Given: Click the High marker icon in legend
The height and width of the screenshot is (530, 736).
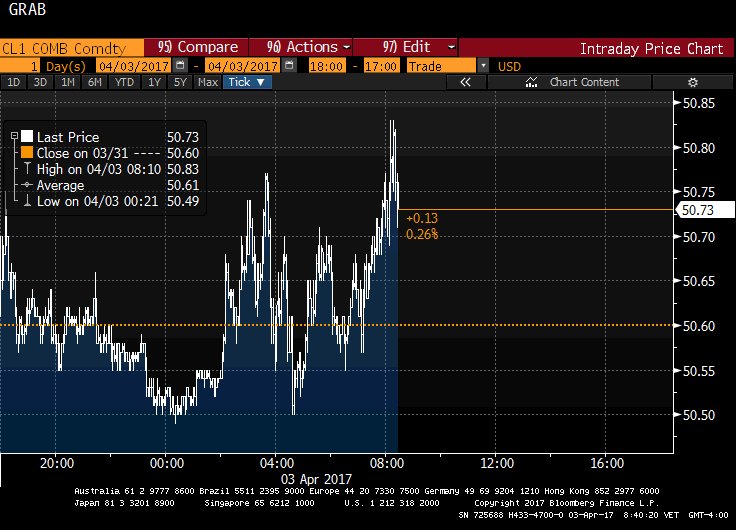Looking at the screenshot, I should pyautogui.click(x=27, y=169).
